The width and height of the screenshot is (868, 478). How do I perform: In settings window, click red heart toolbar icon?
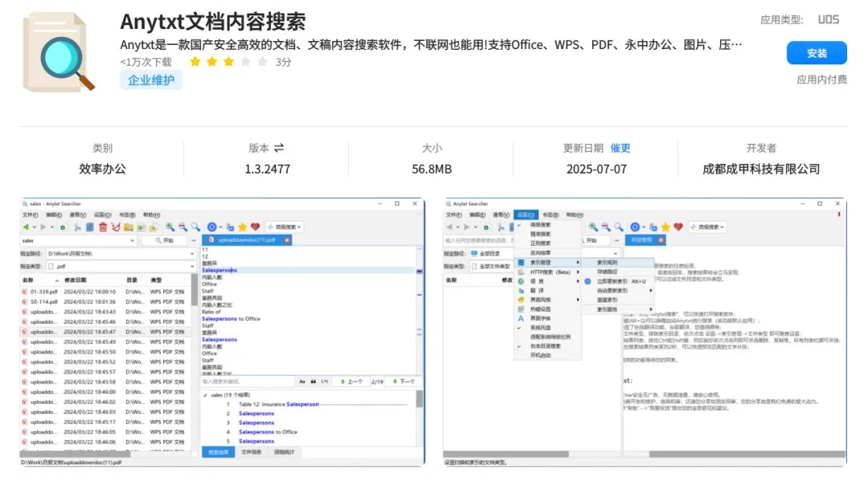678,227
